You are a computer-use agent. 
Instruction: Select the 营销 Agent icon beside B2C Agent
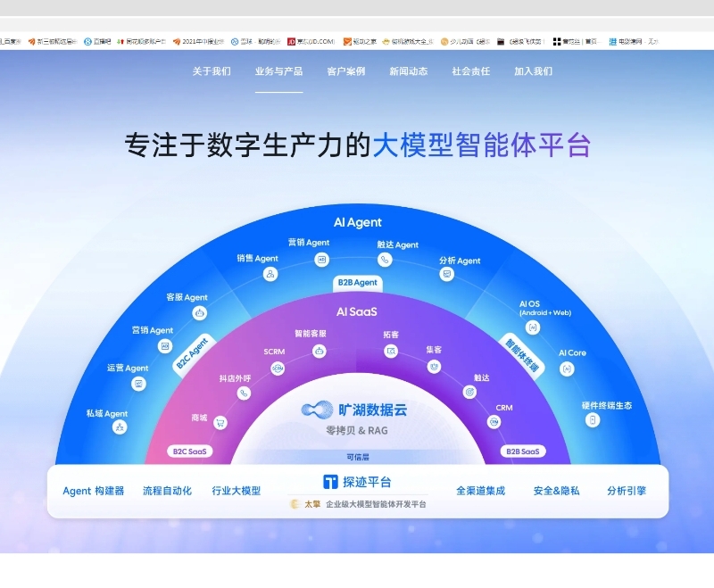pos(165,346)
